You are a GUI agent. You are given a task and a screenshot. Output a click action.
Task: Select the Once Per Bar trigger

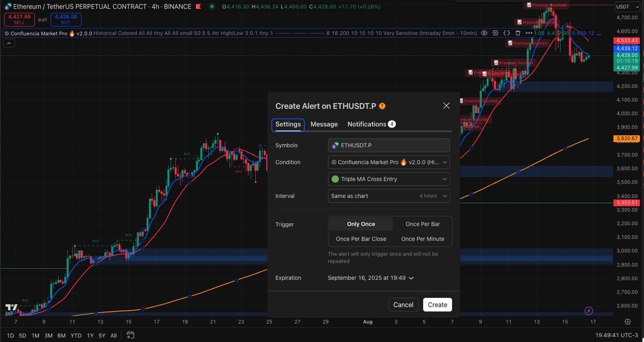tap(423, 224)
